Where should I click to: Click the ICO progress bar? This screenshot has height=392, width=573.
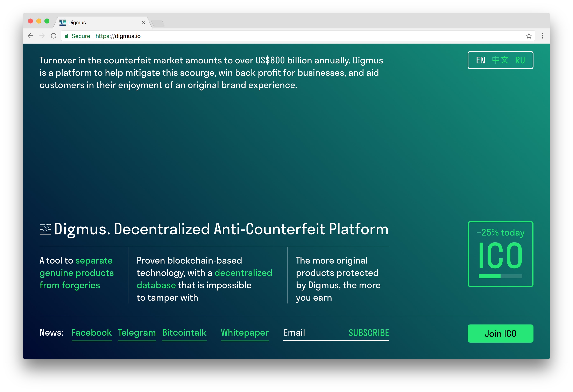pos(500,276)
